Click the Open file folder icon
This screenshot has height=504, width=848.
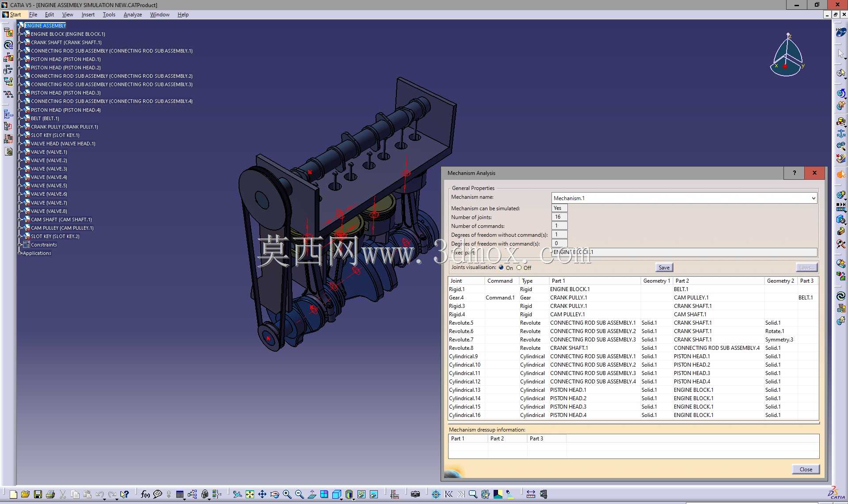pyautogui.click(x=25, y=494)
